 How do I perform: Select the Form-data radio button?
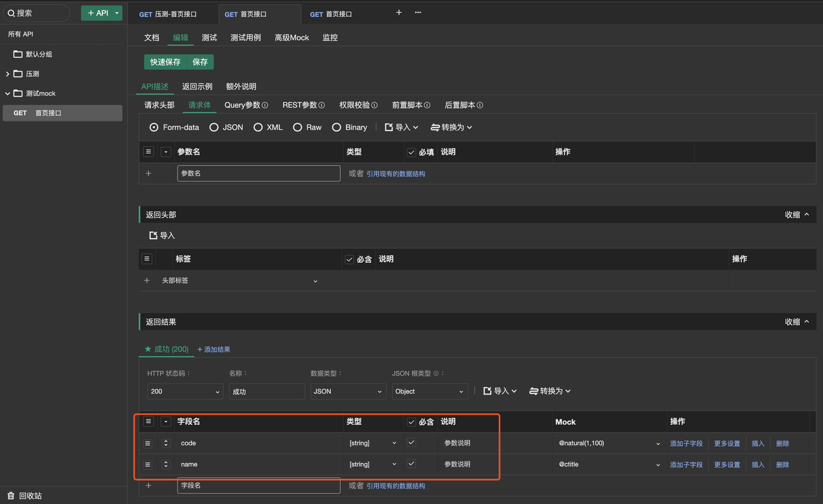pos(154,127)
